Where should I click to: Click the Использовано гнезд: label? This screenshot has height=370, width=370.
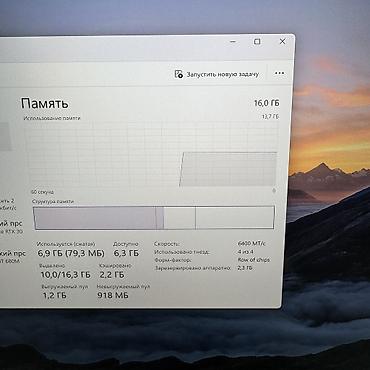182,252
